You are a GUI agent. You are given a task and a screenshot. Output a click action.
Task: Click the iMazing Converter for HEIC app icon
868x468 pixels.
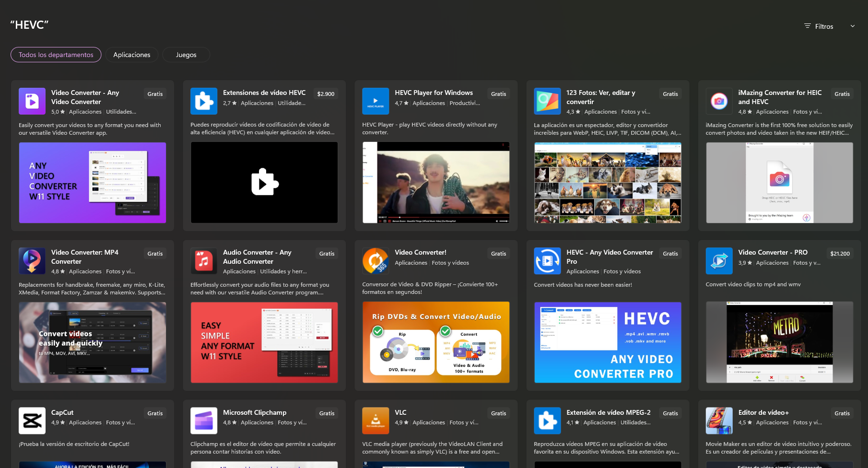tap(719, 101)
